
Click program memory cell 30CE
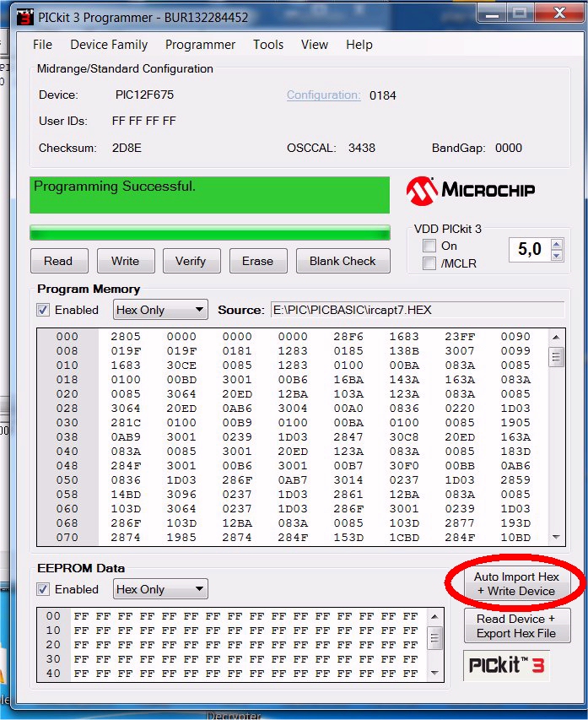[181, 365]
